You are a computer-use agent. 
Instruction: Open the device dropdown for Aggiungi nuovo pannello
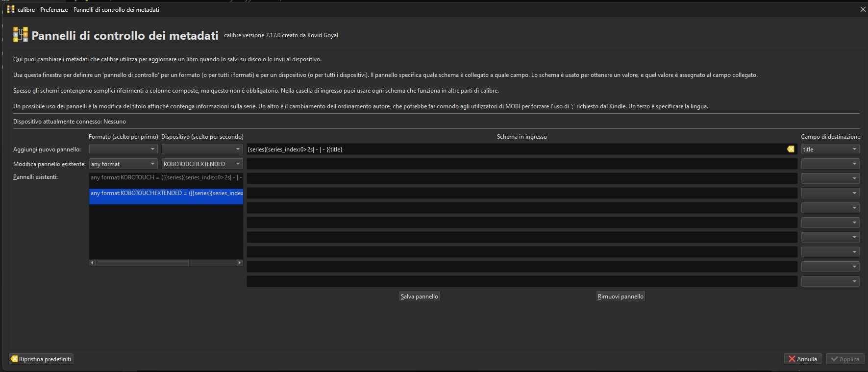pyautogui.click(x=202, y=149)
